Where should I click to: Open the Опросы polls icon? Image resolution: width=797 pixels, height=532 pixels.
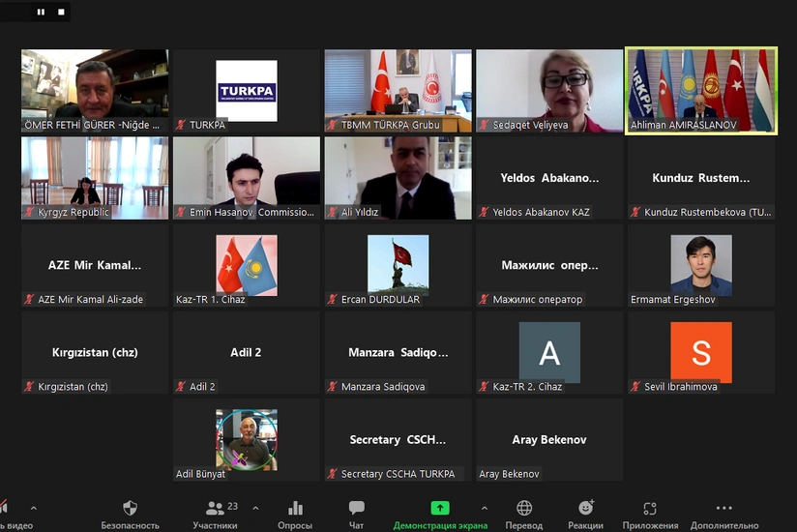pos(295,508)
